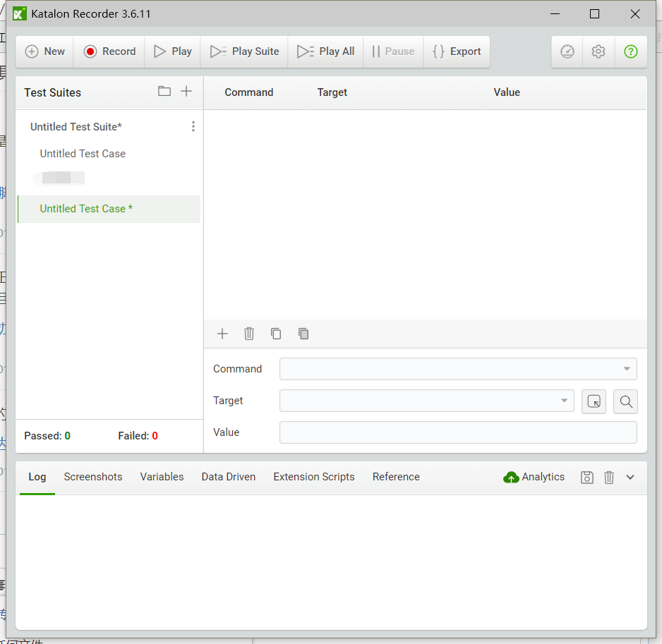
Task: Open the green help icon
Action: tap(631, 51)
